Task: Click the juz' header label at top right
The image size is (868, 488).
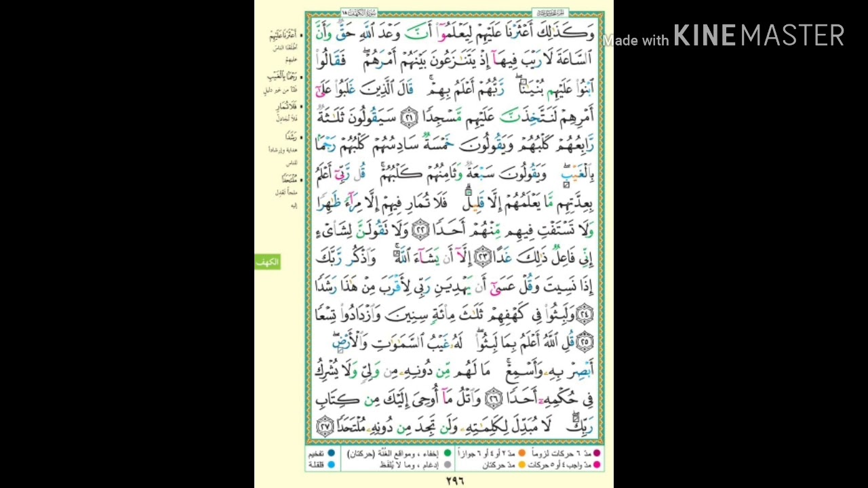Action: (551, 13)
